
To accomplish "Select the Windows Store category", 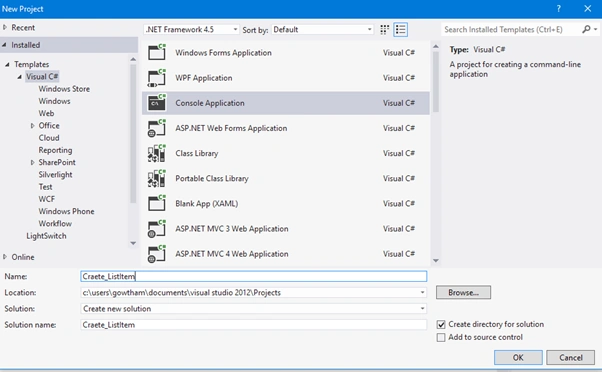I will coord(64,89).
